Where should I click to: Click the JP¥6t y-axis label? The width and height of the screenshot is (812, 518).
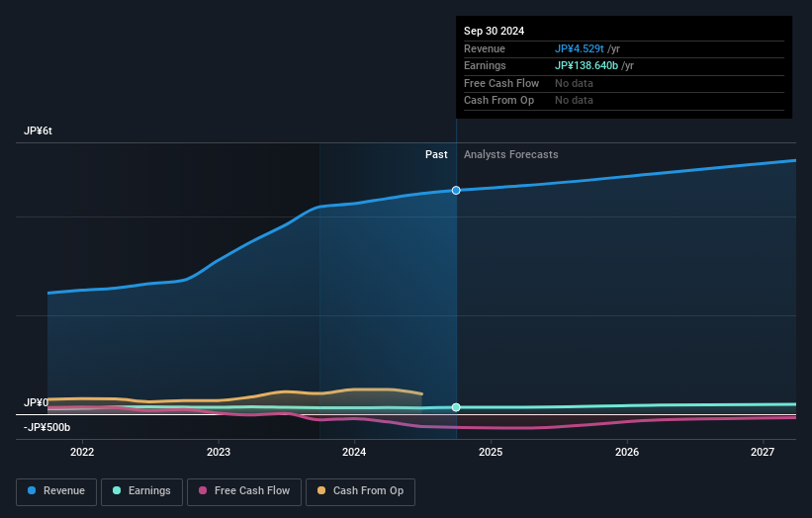tap(38, 130)
